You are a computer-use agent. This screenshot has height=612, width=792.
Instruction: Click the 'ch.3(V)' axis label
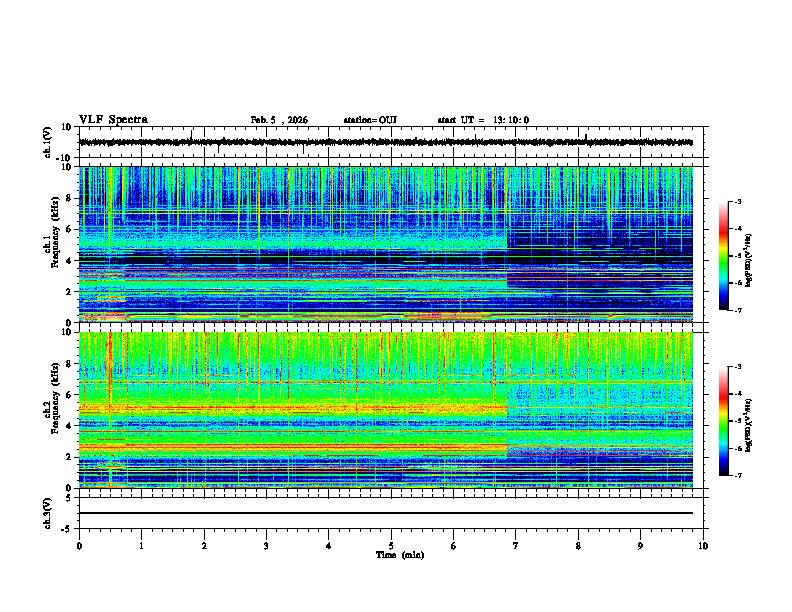(48, 513)
